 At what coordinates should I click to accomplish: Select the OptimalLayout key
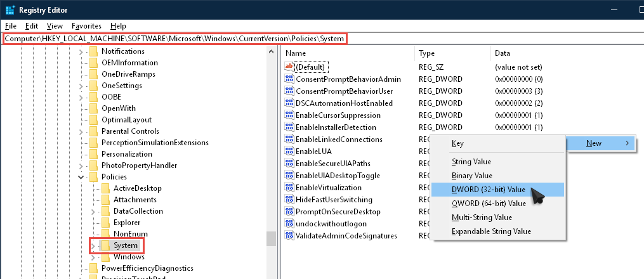click(x=126, y=120)
